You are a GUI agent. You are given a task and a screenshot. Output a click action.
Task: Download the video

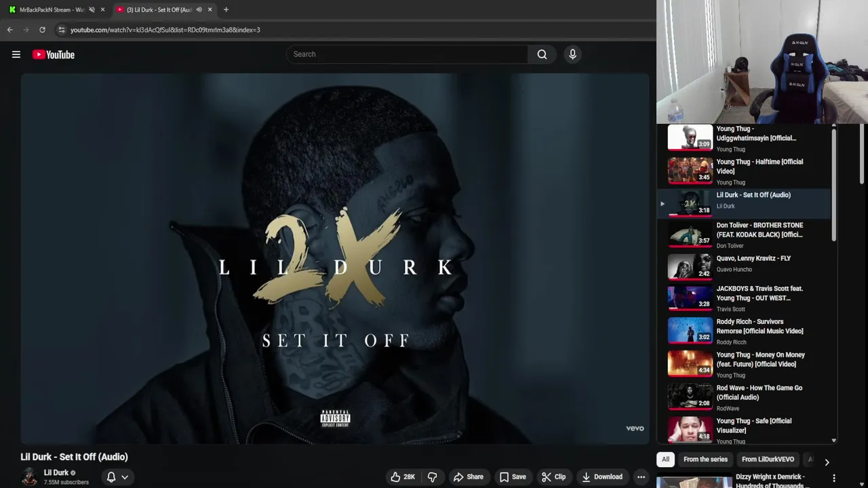tap(602, 476)
